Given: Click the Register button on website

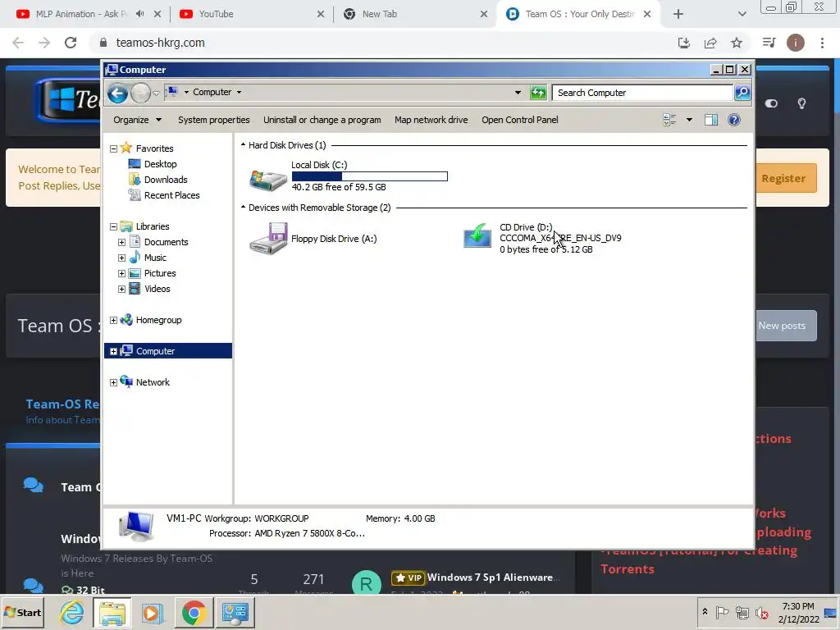Looking at the screenshot, I should click(785, 178).
